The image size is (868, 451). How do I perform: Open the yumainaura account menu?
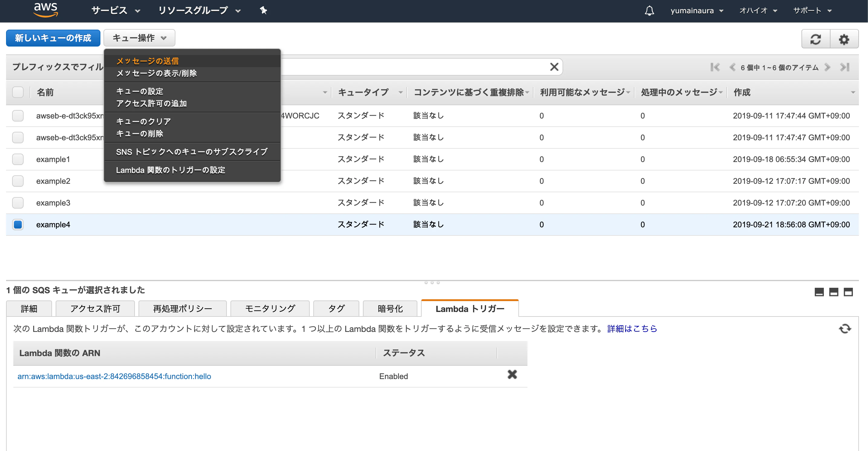[697, 11]
